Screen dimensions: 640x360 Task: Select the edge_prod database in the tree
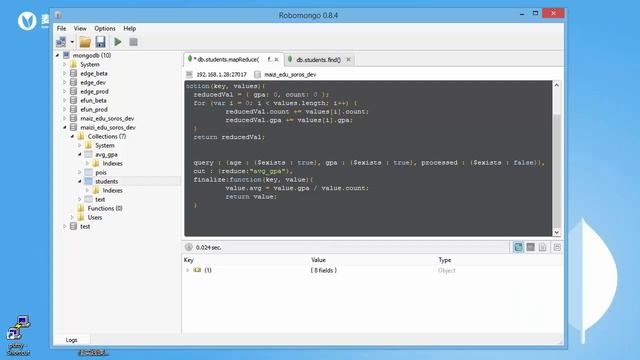(94, 91)
